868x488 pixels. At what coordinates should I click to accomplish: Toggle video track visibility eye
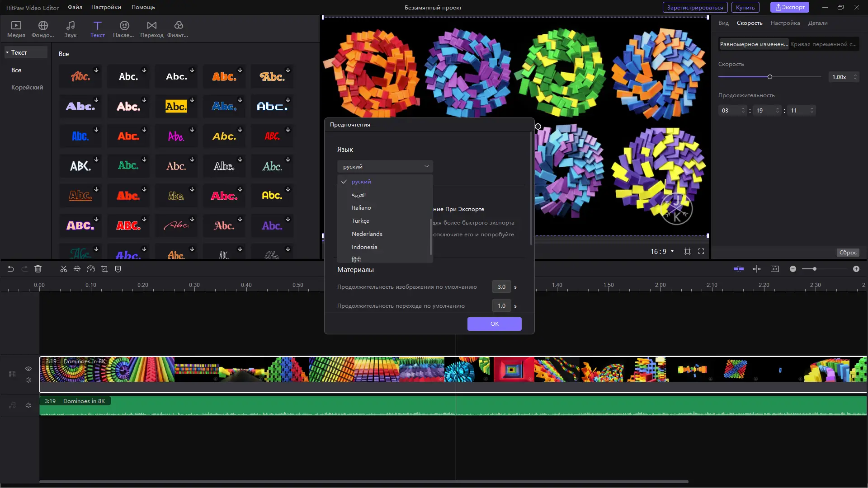[28, 369]
